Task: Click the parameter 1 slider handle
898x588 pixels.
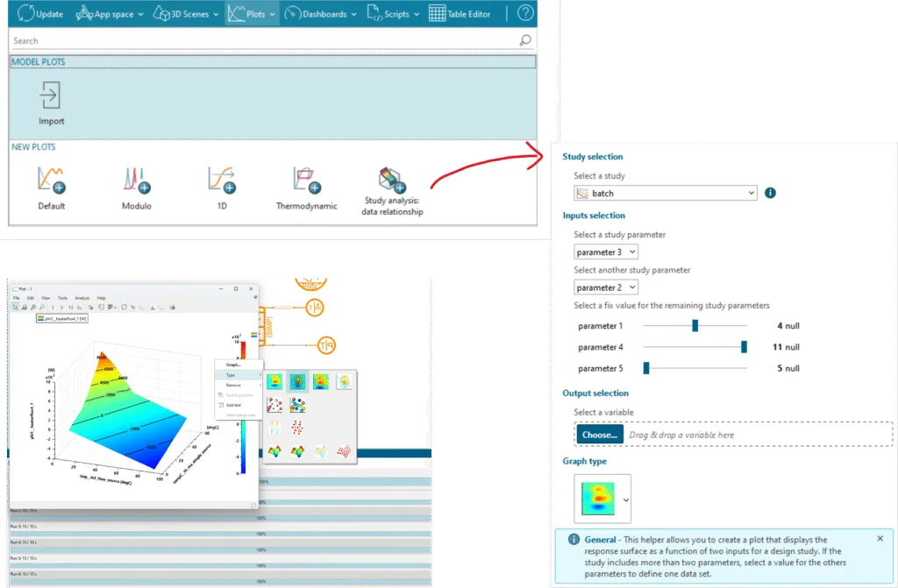Action: coord(695,325)
